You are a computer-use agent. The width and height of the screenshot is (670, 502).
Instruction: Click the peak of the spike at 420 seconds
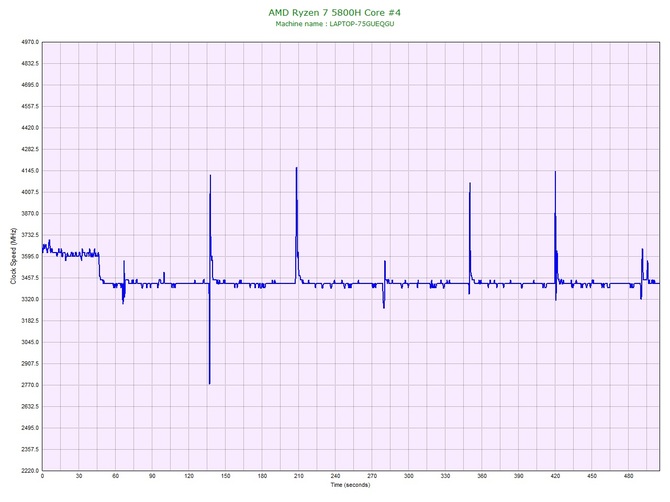click(x=555, y=172)
